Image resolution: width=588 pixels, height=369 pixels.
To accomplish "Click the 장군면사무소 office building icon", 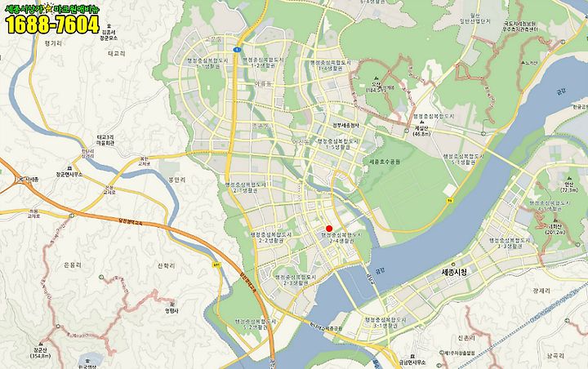I will [69, 168].
